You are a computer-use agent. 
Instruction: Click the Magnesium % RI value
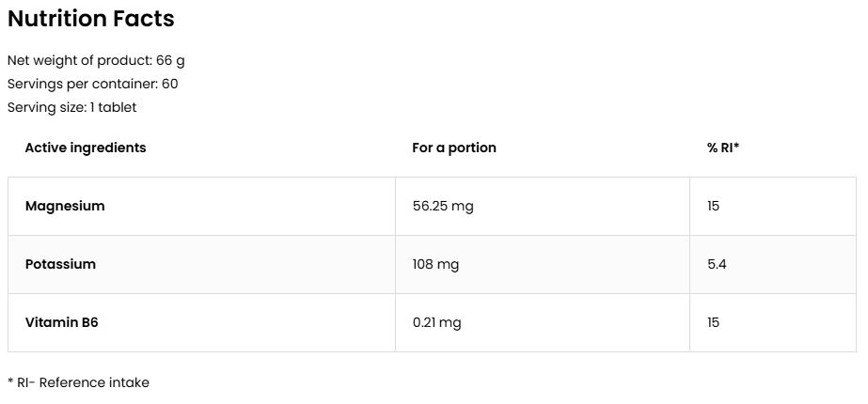click(713, 206)
